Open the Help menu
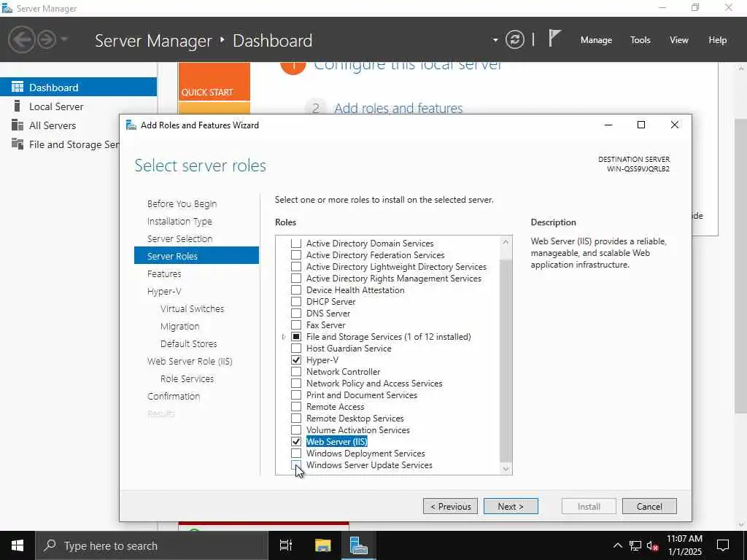747x560 pixels. point(718,40)
